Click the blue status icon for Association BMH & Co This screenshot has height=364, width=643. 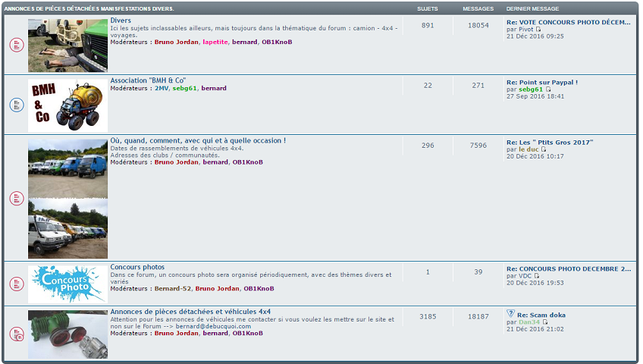coord(17,105)
